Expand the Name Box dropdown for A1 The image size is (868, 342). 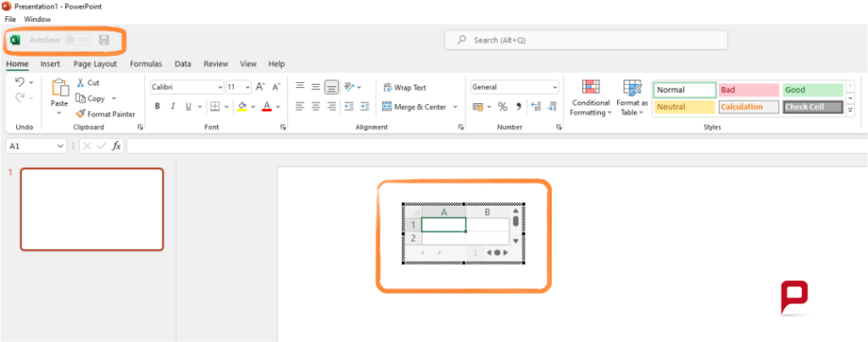[x=60, y=146]
